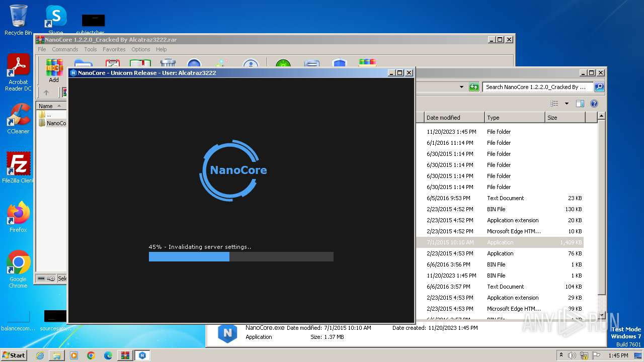Select the '..' parent folder in WinRAR
Screen dimensions: 644x362
tap(45, 115)
